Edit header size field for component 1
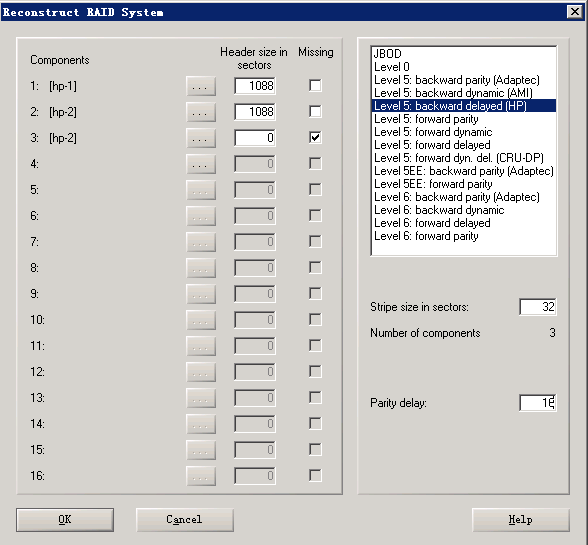 [255, 86]
